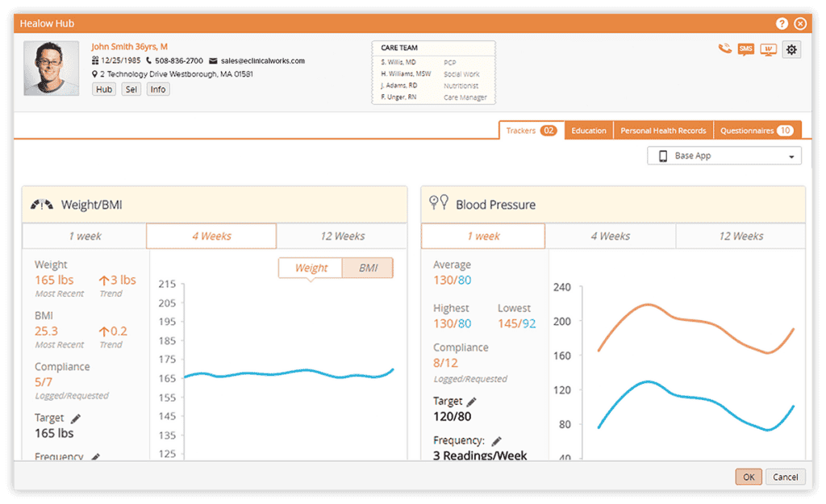
Task: Open the settings gear icon
Action: tap(791, 49)
